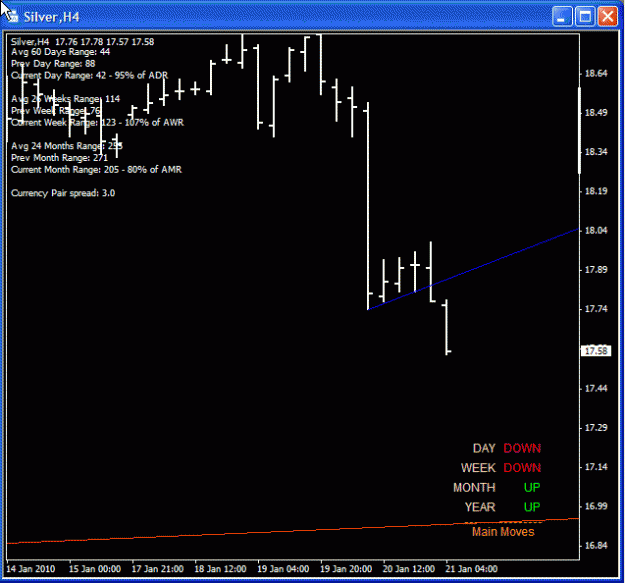Click 'Prev Month Range: 271' label

(x=59, y=158)
